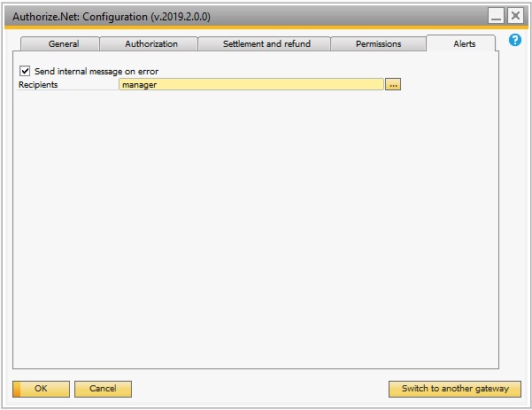532x410 pixels.
Task: Click the Send internal message on error label
Action: [96, 71]
